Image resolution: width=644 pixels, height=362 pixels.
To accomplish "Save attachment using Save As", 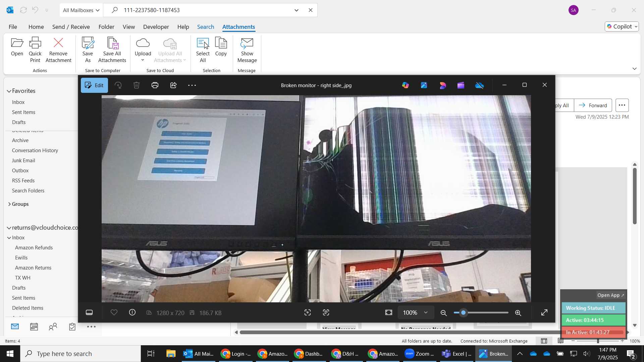I will tap(88, 50).
